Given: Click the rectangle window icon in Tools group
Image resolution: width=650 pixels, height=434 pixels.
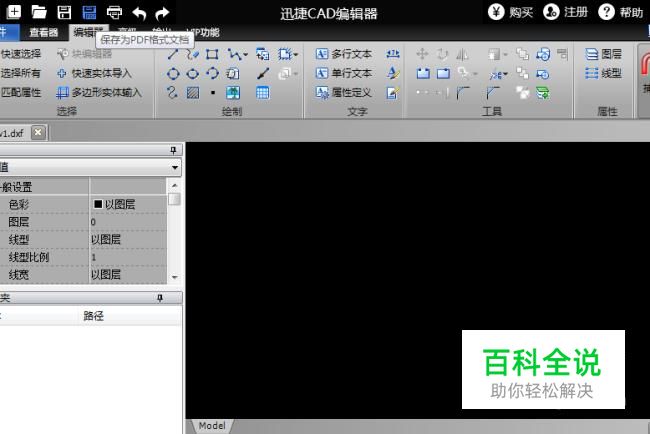Looking at the screenshot, I should (x=443, y=74).
